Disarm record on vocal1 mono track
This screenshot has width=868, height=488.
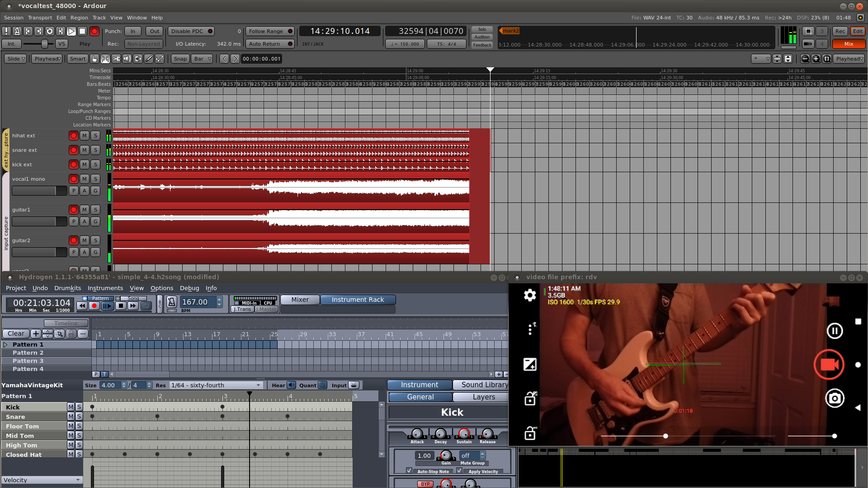tap(74, 179)
